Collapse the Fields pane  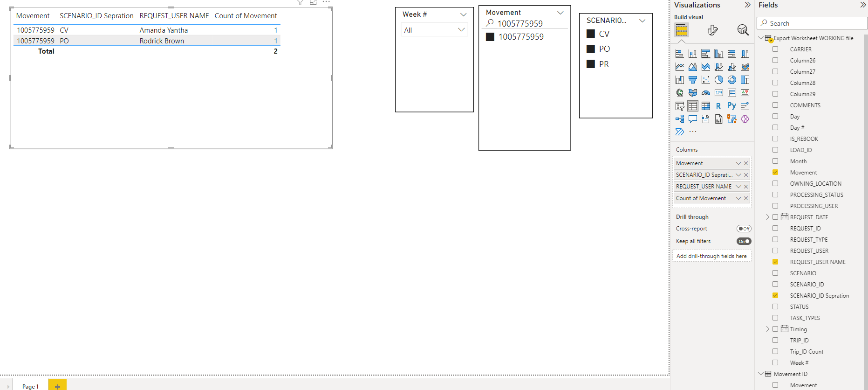pos(863,5)
